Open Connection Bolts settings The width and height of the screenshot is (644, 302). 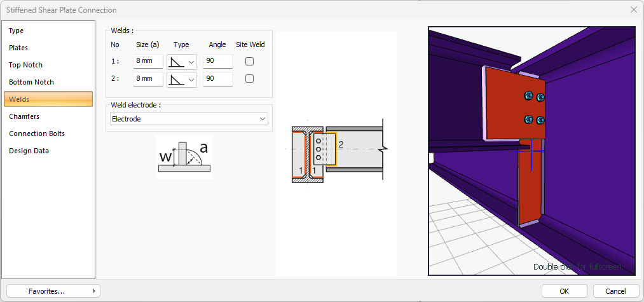point(37,134)
